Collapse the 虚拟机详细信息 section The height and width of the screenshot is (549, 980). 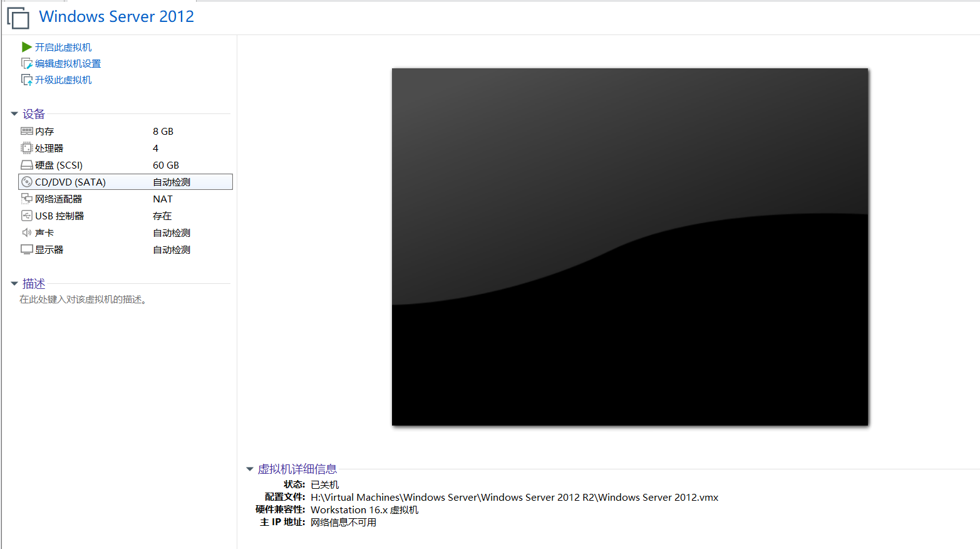[x=250, y=469]
